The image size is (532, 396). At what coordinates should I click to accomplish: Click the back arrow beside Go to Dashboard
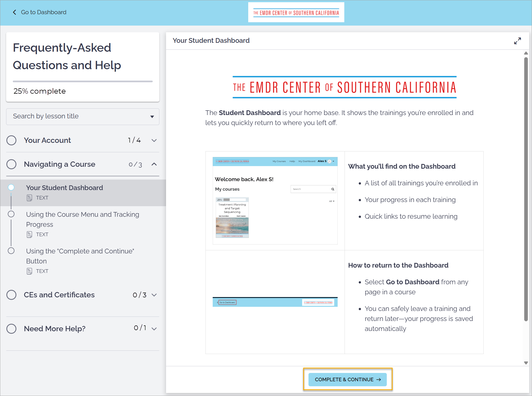point(14,12)
